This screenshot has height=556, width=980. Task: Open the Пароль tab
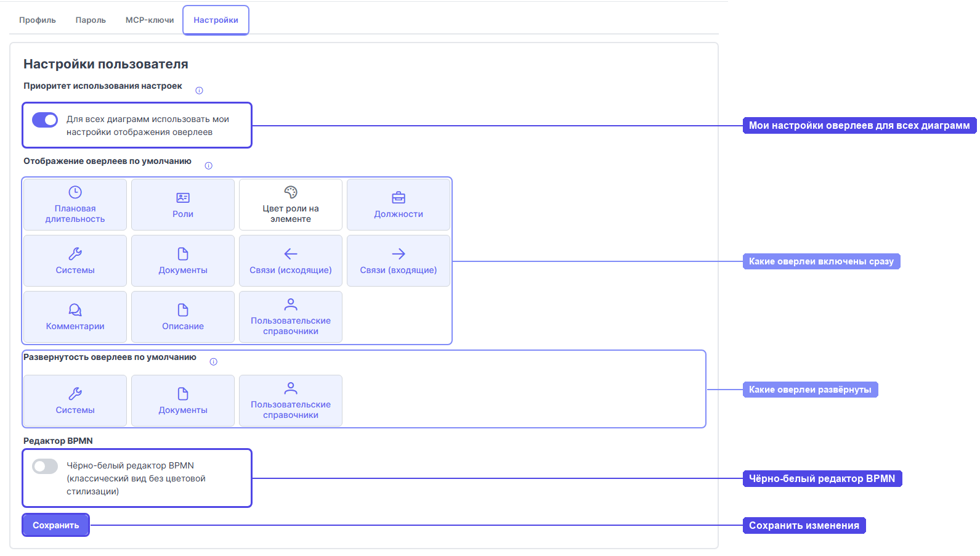point(91,20)
